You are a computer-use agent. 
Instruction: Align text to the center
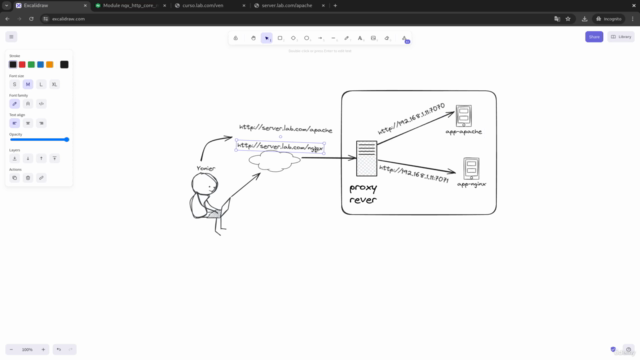coord(28,123)
